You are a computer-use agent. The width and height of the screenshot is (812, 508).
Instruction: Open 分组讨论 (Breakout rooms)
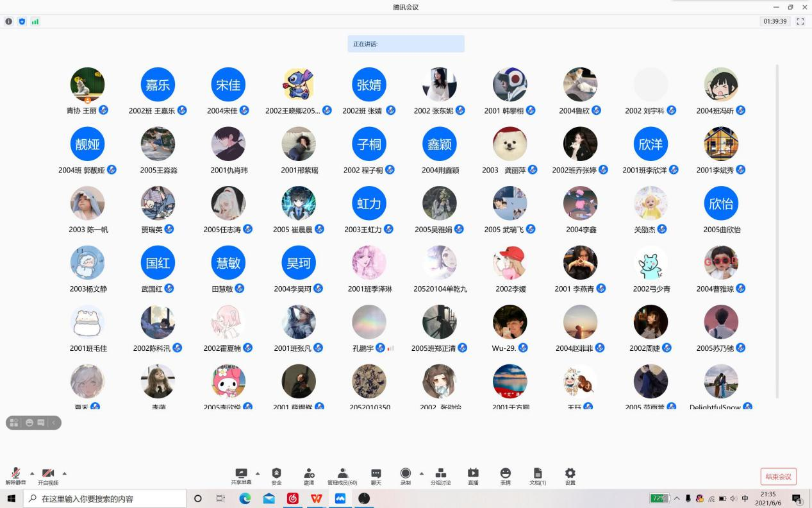point(440,476)
